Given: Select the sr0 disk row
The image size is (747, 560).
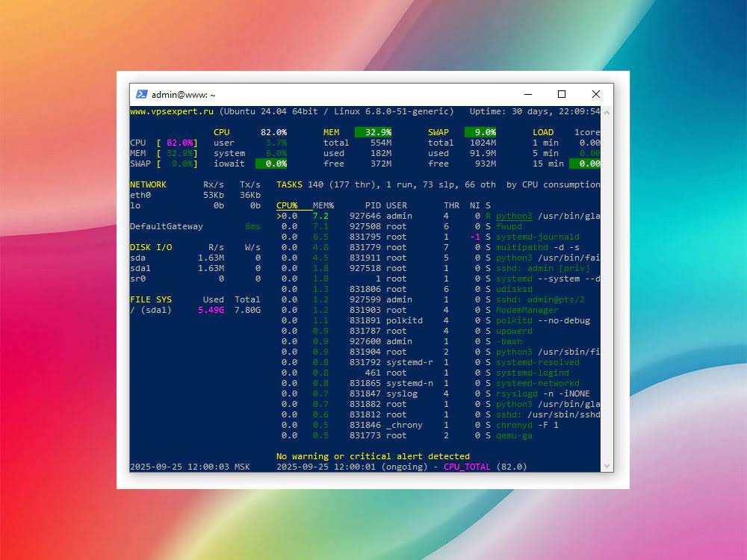Looking at the screenshot, I should 195,279.
